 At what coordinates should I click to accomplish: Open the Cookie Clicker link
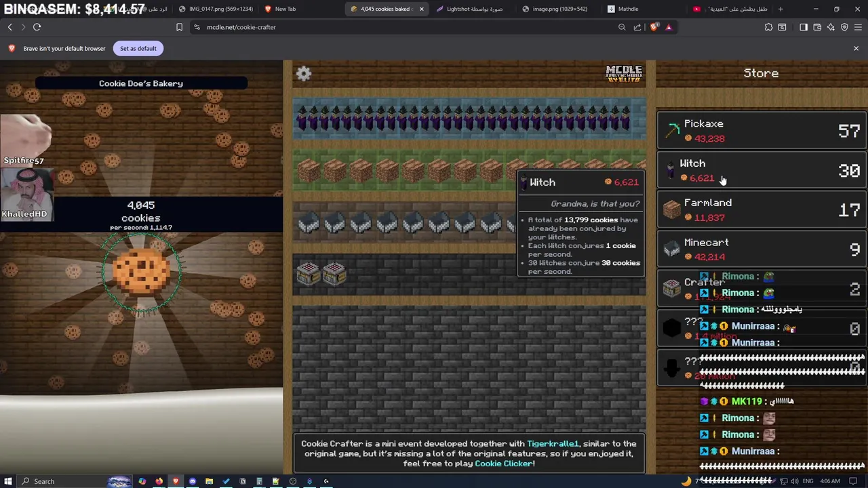(503, 464)
